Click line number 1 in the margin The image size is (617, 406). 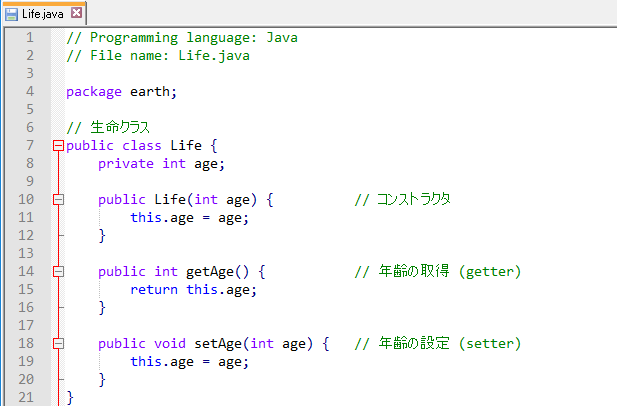click(x=30, y=38)
